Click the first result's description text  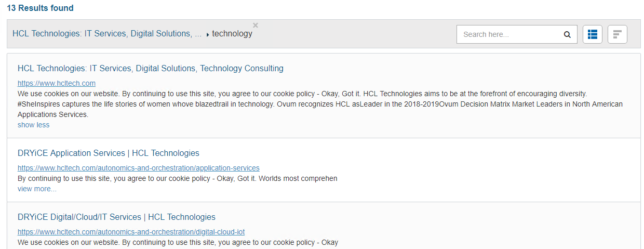click(x=312, y=104)
